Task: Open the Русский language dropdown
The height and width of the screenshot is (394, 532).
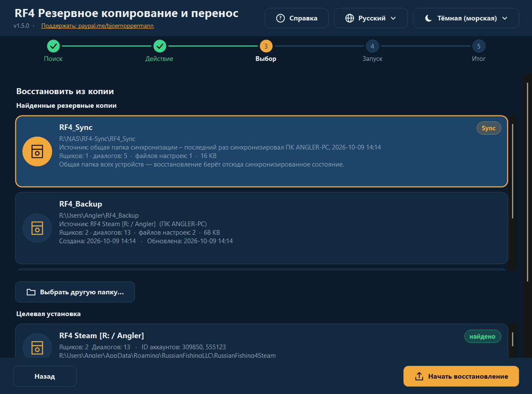Action: click(x=371, y=18)
